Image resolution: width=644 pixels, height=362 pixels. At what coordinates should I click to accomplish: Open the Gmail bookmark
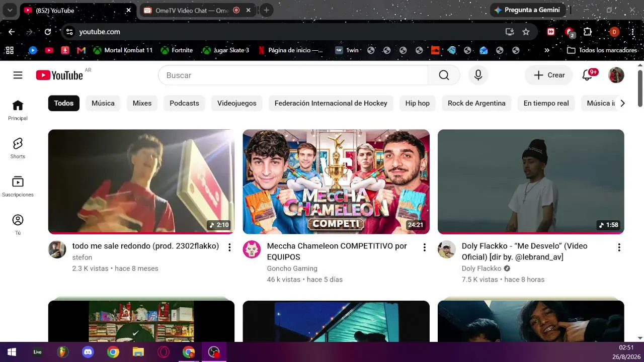point(81,50)
